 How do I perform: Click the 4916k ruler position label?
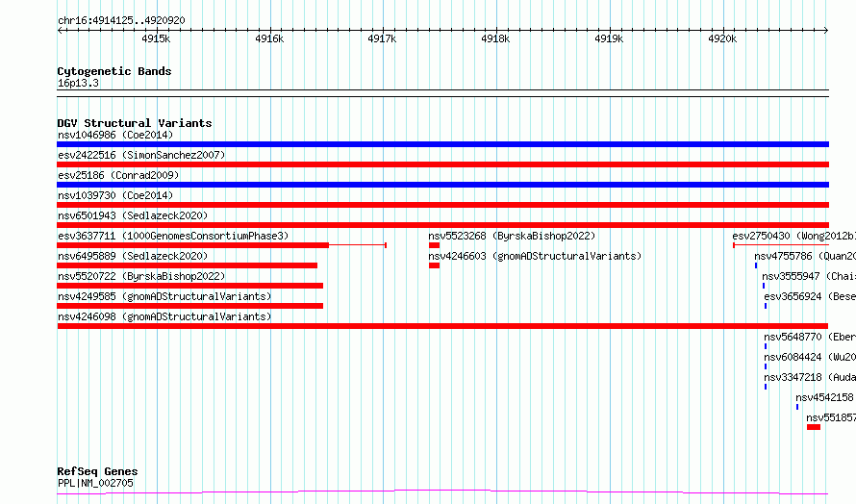tap(269, 38)
